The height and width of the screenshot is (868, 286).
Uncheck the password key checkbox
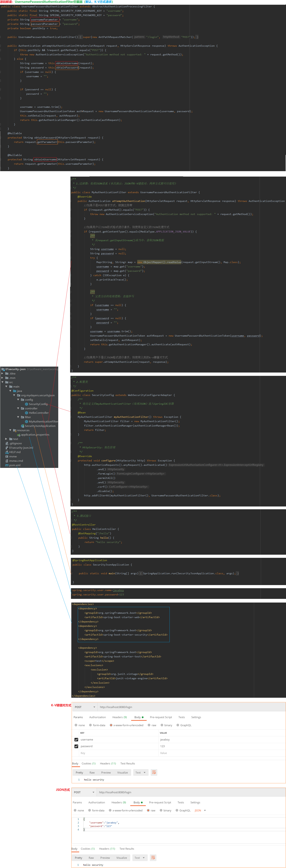(76, 746)
